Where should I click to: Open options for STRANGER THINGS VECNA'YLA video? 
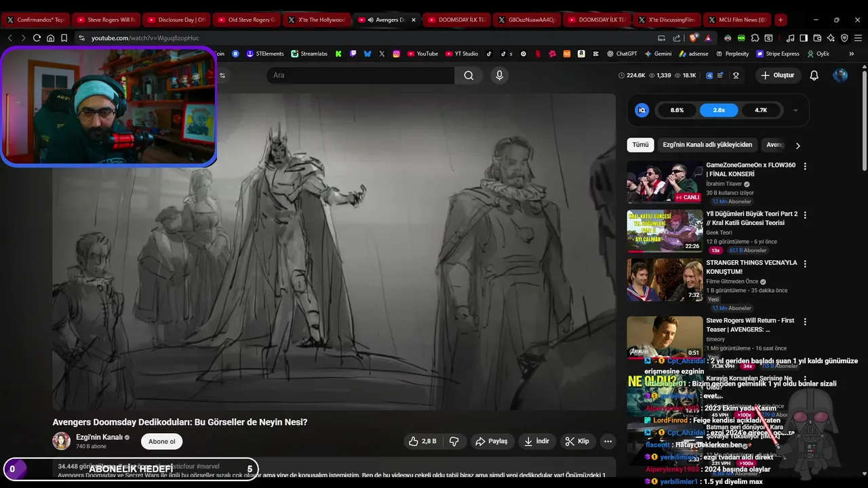point(805,264)
